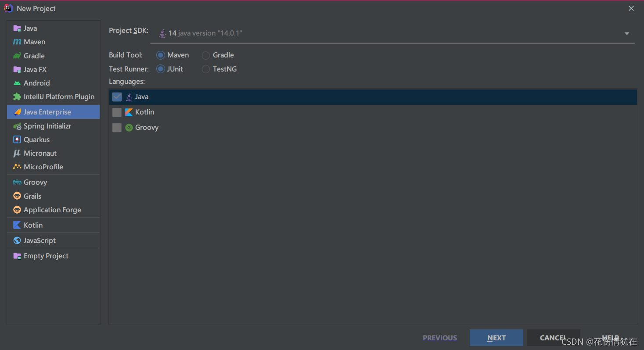Click the 'Gradle' entry in the project type sidebar
644x350 pixels.
point(54,56)
